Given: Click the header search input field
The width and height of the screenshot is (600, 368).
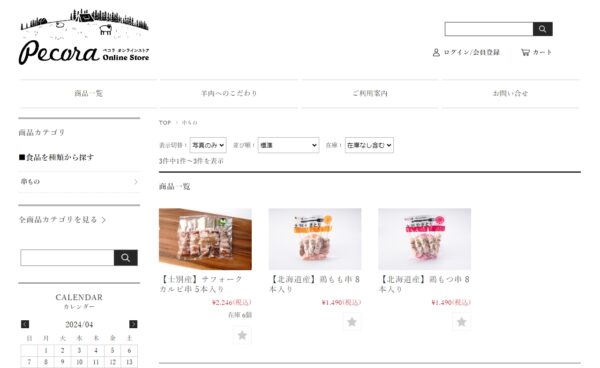Looking at the screenshot, I should pyautogui.click(x=489, y=29).
